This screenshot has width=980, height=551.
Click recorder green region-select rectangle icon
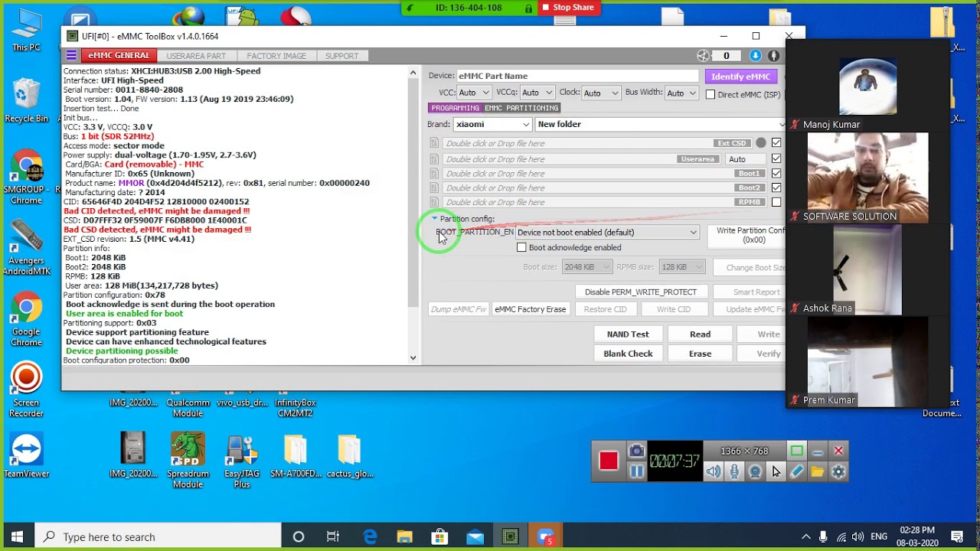(796, 452)
